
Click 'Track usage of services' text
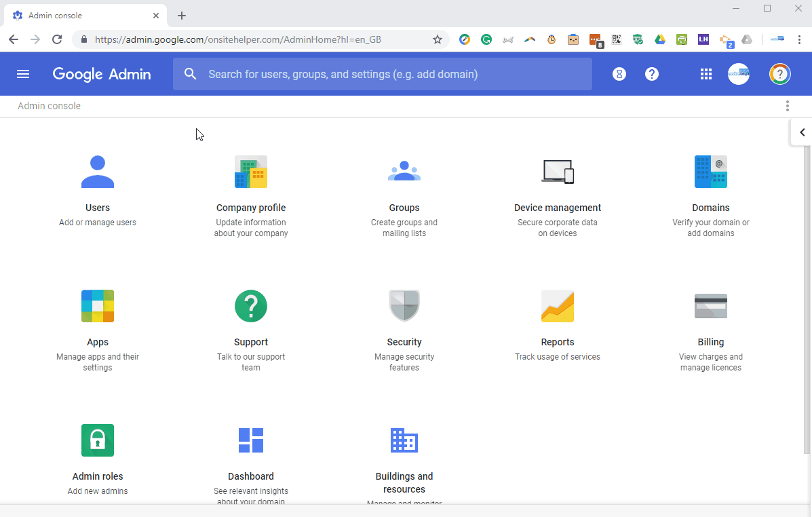pos(557,357)
